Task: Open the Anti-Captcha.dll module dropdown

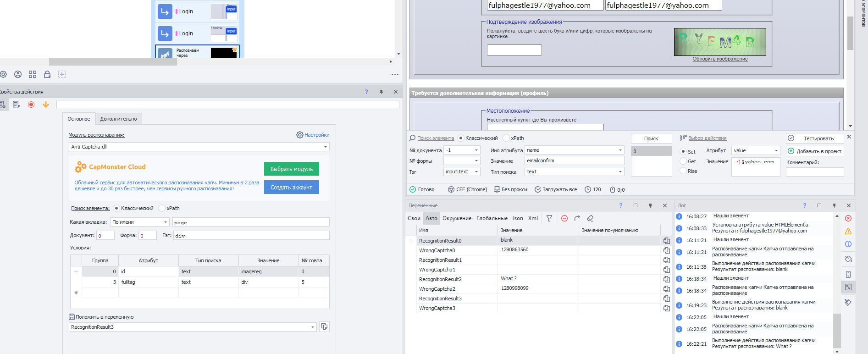Action: [326, 147]
